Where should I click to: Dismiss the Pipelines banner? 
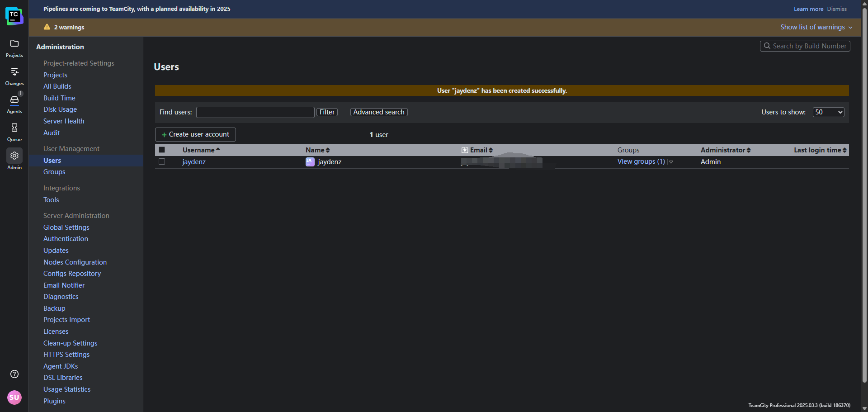(x=837, y=9)
